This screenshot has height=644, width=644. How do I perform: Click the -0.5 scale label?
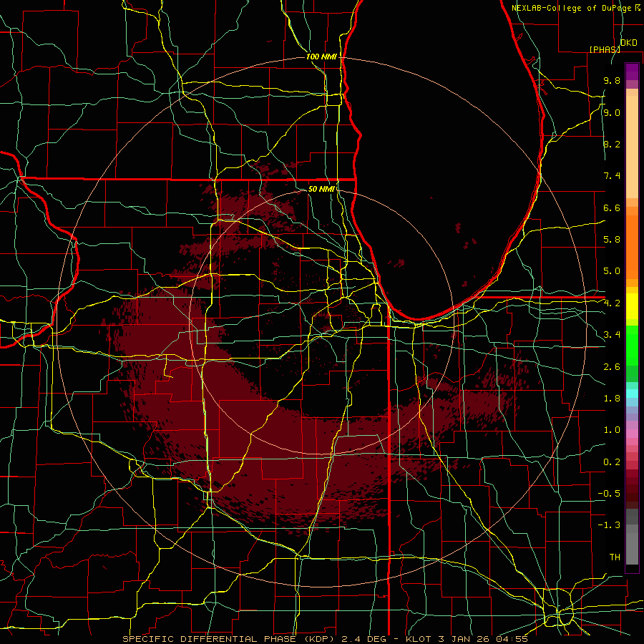point(609,494)
